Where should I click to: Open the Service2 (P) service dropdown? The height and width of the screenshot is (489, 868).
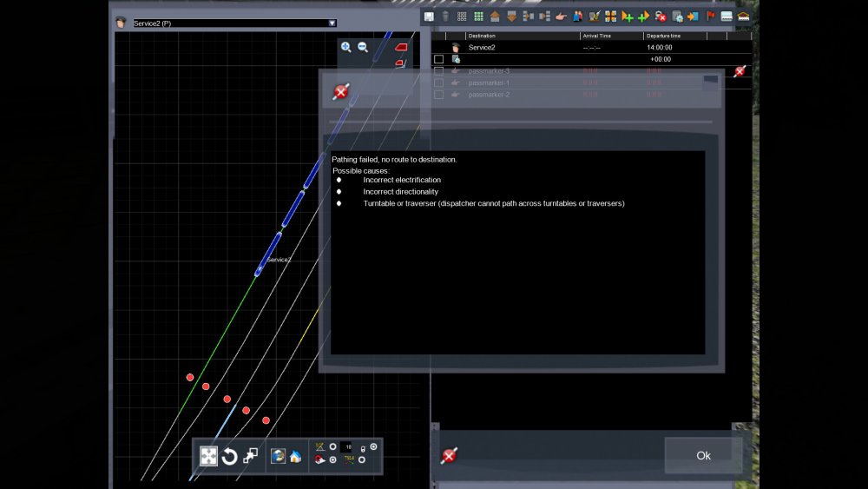click(x=332, y=23)
